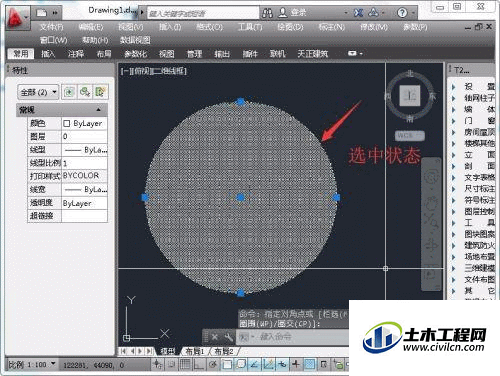Click the 图层 value field showing 0
Screen dimensions: 500x376
(x=84, y=136)
